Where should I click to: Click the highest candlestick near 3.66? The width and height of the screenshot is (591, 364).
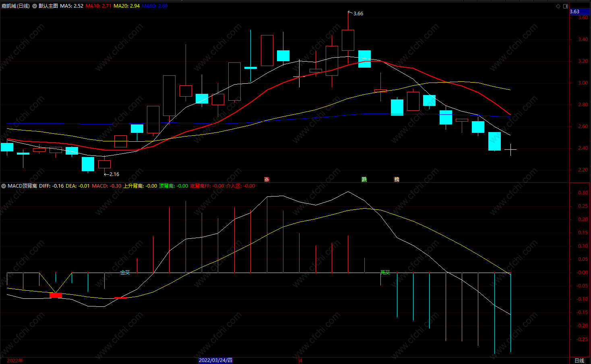348,40
